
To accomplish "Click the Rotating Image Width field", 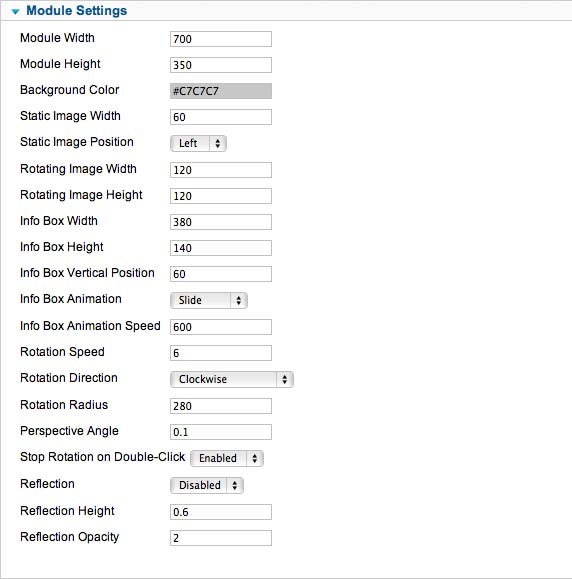I will (221, 170).
